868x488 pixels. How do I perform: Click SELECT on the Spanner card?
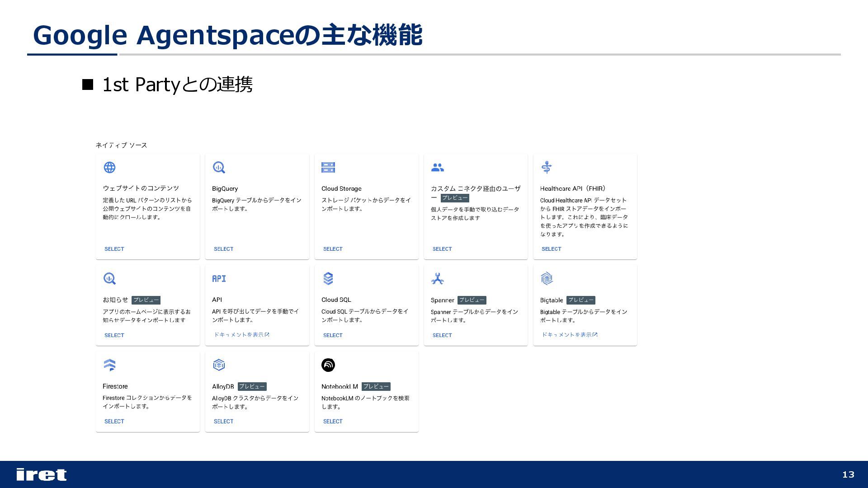click(x=442, y=335)
